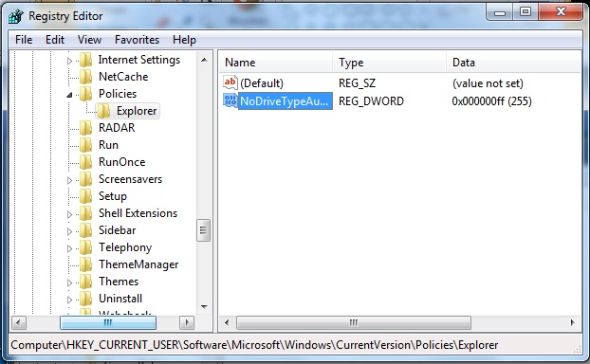
Task: Click values pane scroll left arrow
Action: point(227,322)
